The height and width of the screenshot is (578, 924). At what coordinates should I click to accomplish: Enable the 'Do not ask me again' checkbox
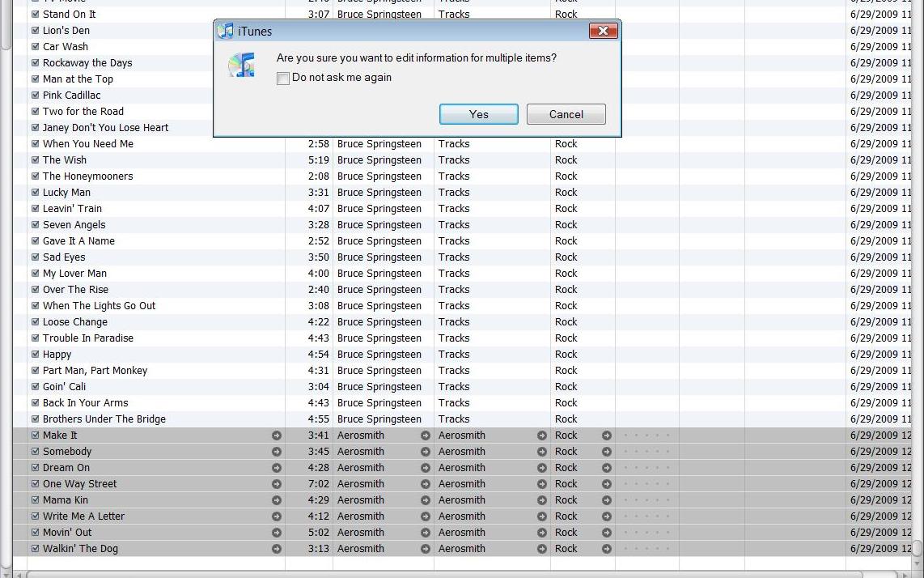[283, 79]
